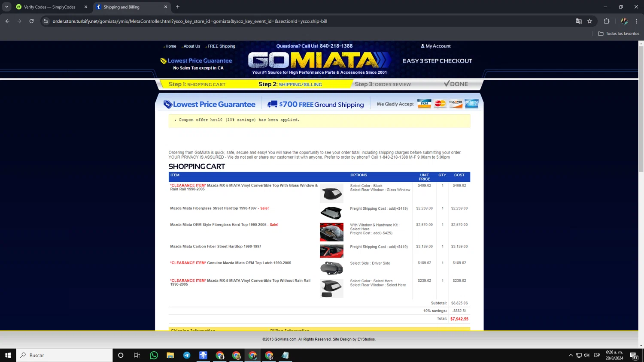Click the taskbar Buscar search box

click(x=64, y=355)
